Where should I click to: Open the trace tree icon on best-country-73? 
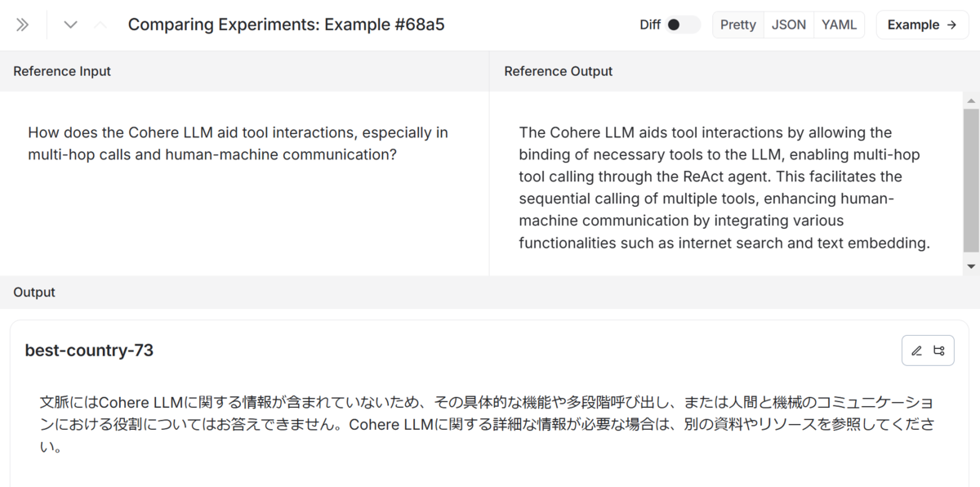click(939, 351)
